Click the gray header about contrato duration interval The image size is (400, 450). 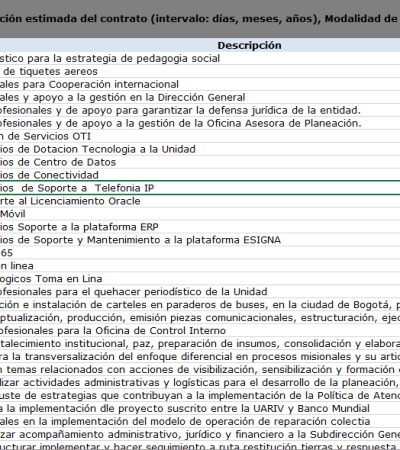(x=200, y=19)
